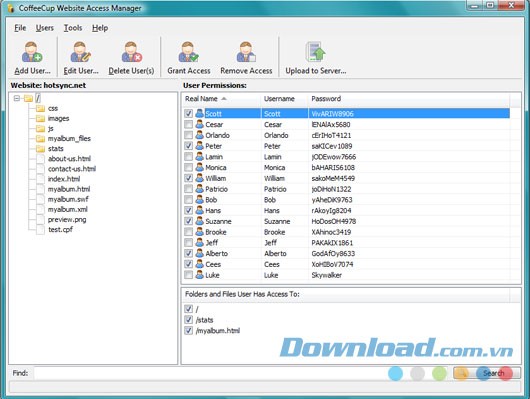Select contact-us.html in the file tree
The width and height of the screenshot is (530, 399).
[72, 169]
